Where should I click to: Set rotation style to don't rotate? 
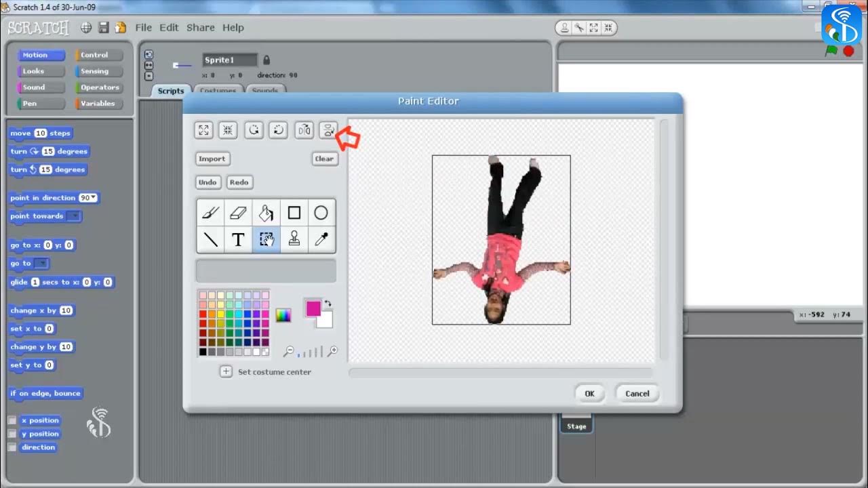coord(149,76)
